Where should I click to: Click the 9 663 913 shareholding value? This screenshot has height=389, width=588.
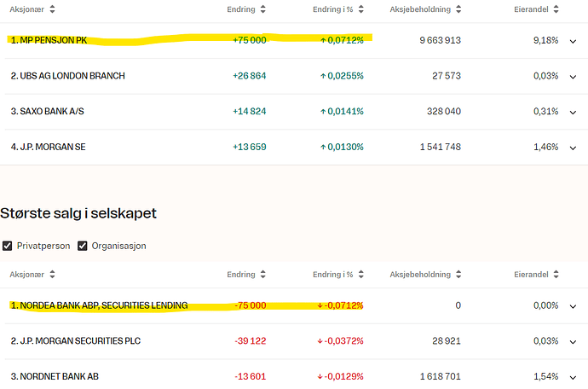click(x=441, y=40)
